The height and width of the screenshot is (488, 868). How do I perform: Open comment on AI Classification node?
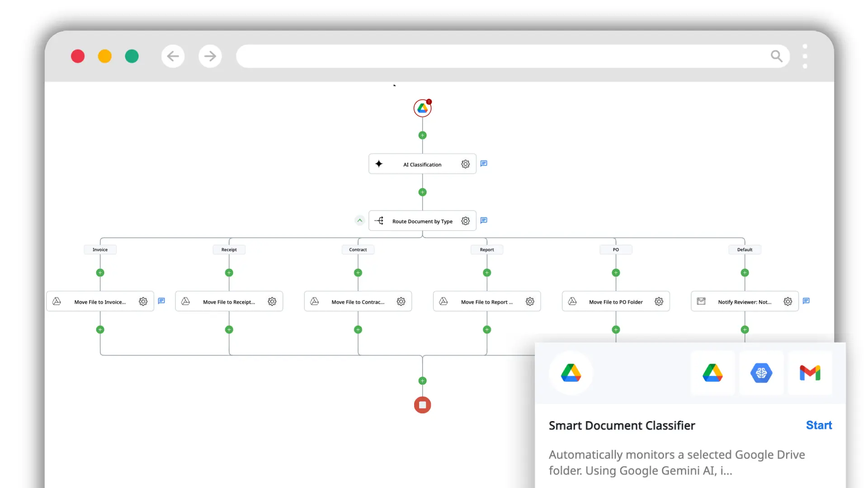[x=484, y=164]
